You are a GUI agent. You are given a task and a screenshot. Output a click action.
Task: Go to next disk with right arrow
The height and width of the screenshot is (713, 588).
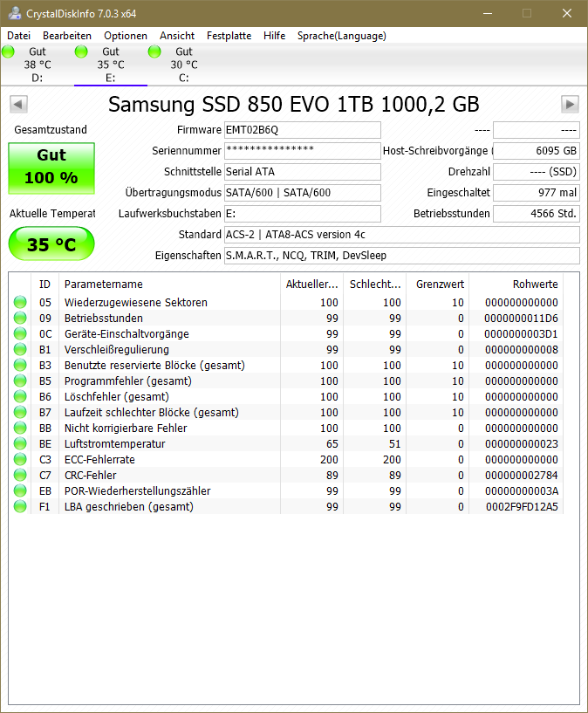(x=570, y=104)
